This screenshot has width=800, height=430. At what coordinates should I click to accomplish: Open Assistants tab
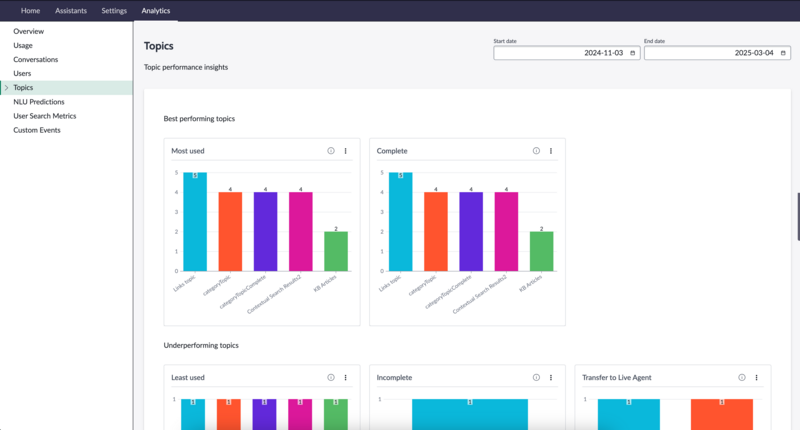click(71, 11)
